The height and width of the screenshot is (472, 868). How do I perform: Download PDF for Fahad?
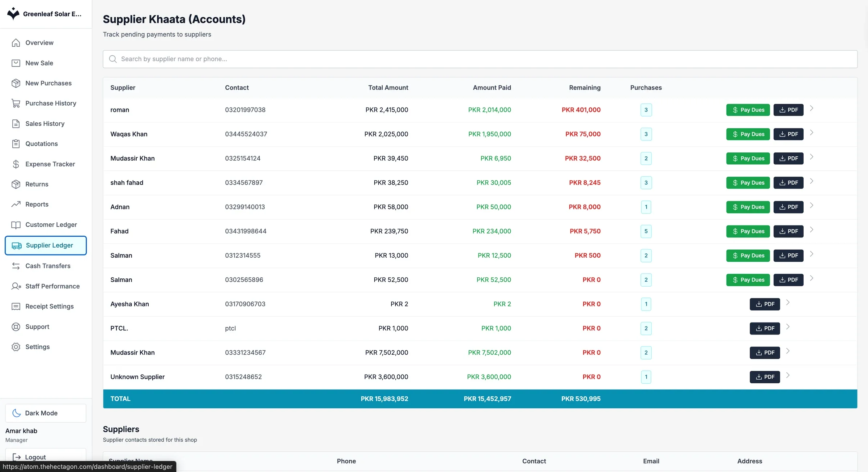pyautogui.click(x=788, y=231)
